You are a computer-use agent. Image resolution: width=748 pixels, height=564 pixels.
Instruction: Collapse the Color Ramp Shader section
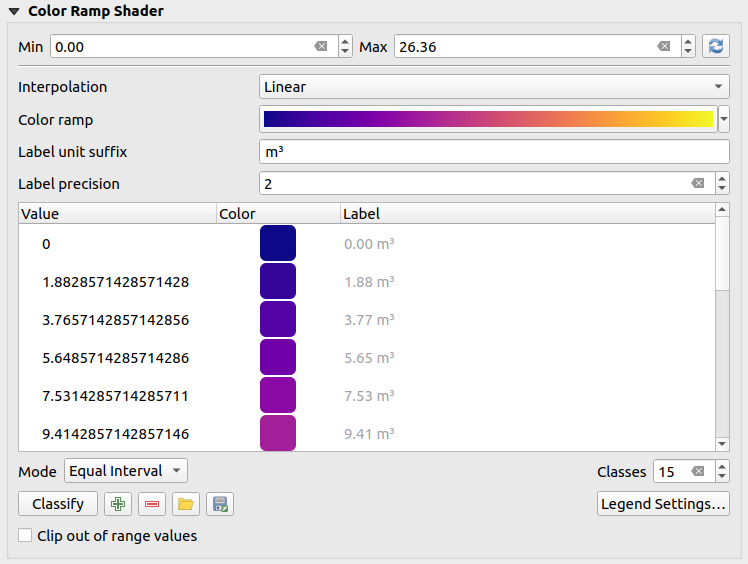[14, 12]
